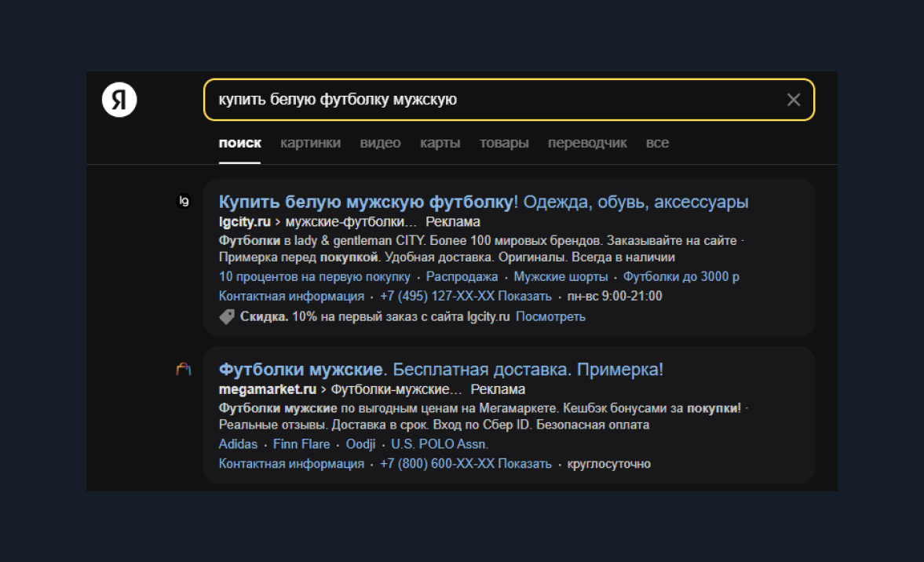Open the все tab
924x562 pixels.
tap(657, 143)
